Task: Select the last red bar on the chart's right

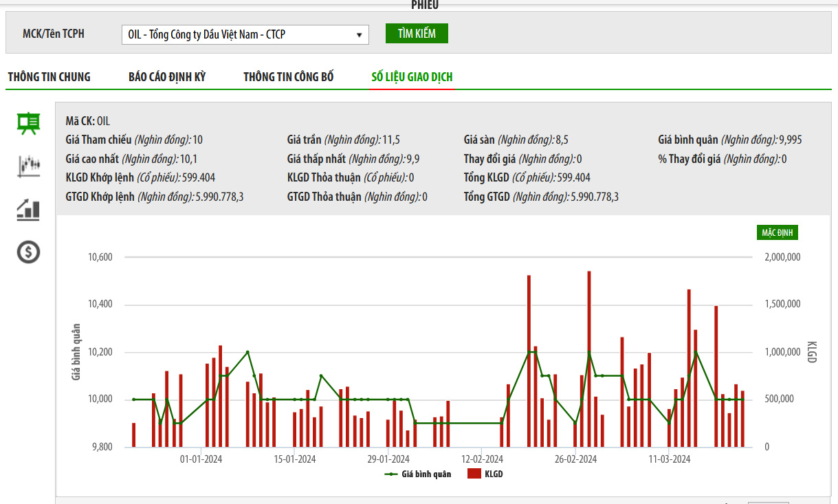Action: coord(742,418)
